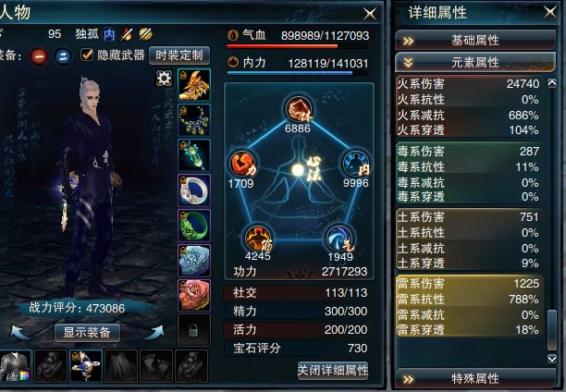Image resolution: width=566 pixels, height=392 pixels.
Task: Click the green jade ring slot
Action: (194, 226)
